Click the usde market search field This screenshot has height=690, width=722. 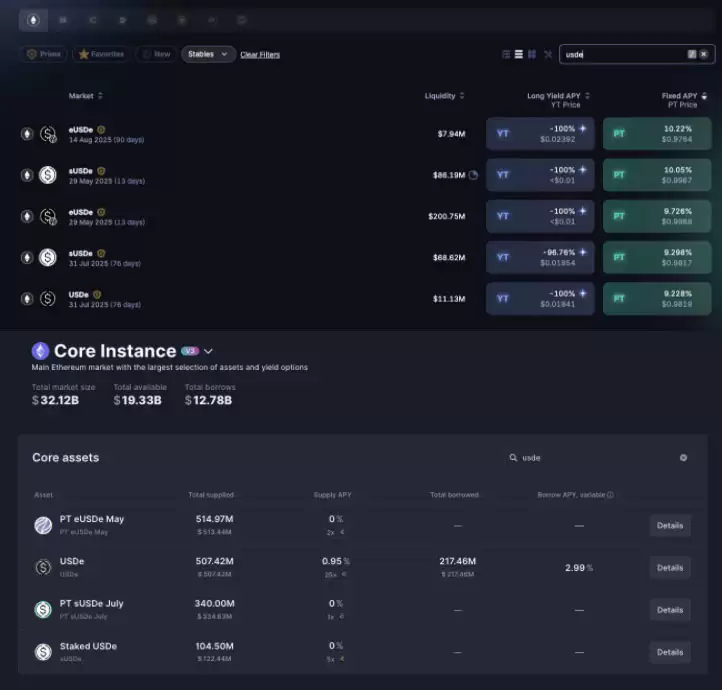pyautogui.click(x=637, y=54)
